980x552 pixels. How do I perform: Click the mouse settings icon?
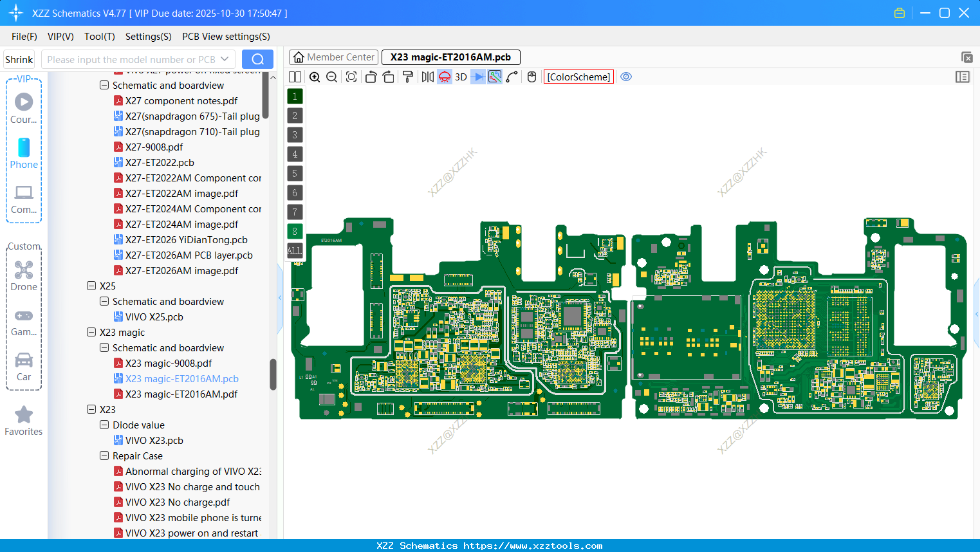532,77
